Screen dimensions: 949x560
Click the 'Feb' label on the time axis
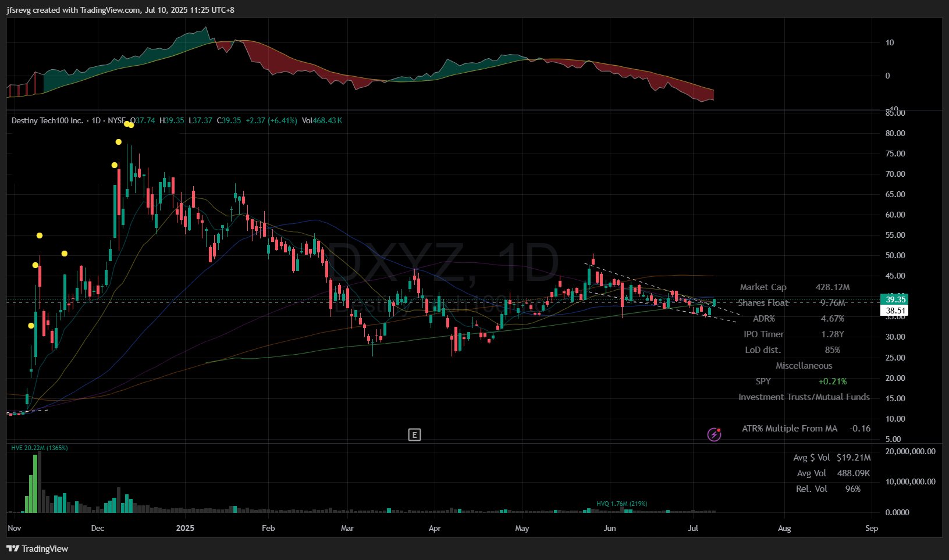[x=268, y=528]
